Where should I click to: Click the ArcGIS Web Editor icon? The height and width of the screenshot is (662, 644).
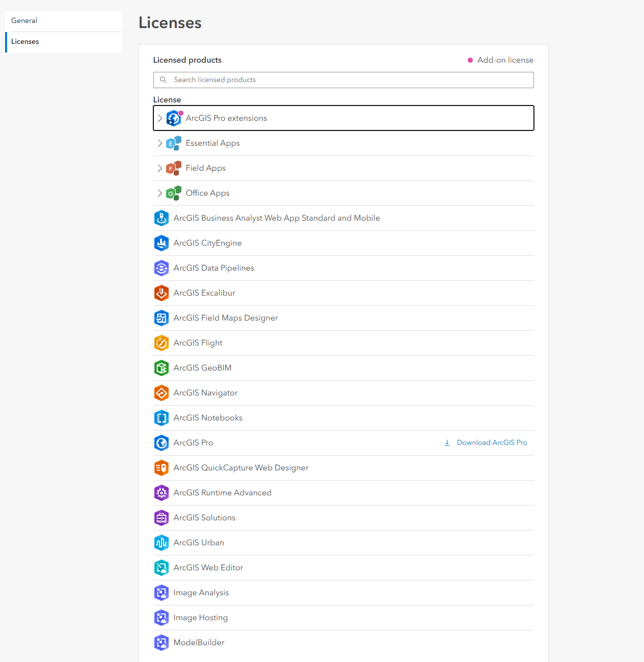pos(162,568)
